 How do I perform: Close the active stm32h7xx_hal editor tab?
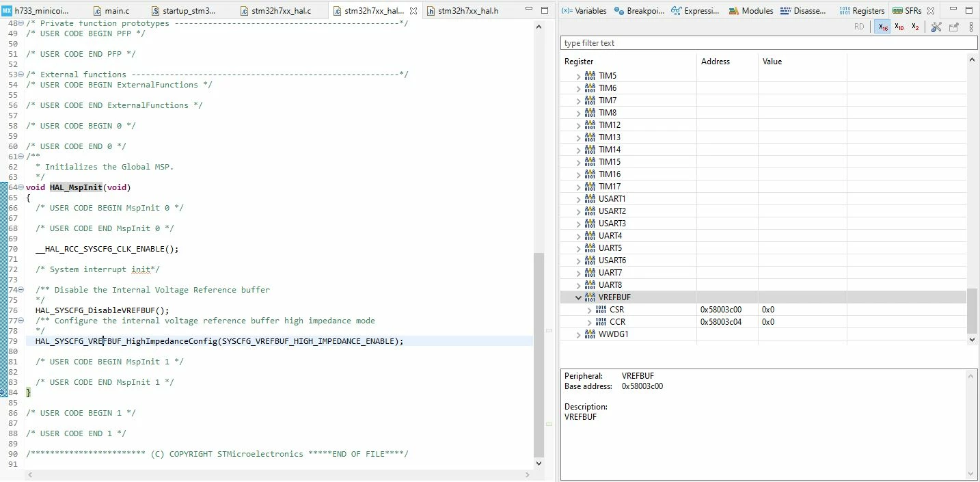413,11
